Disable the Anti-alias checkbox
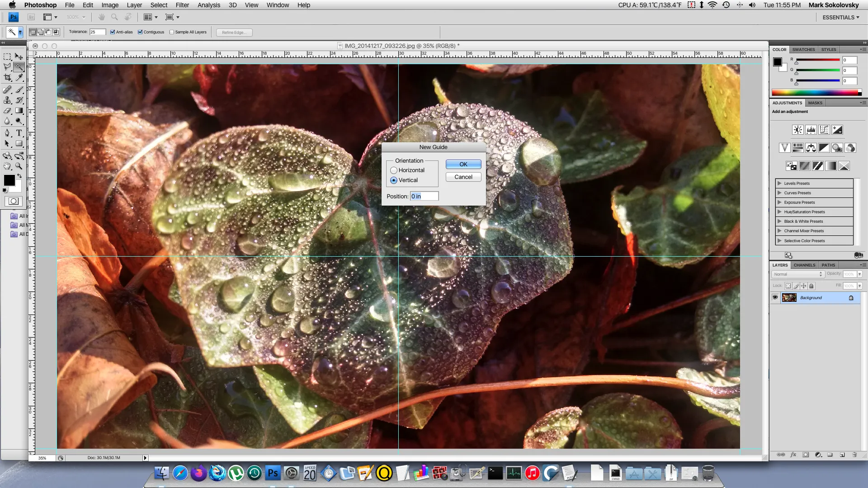 click(x=113, y=32)
